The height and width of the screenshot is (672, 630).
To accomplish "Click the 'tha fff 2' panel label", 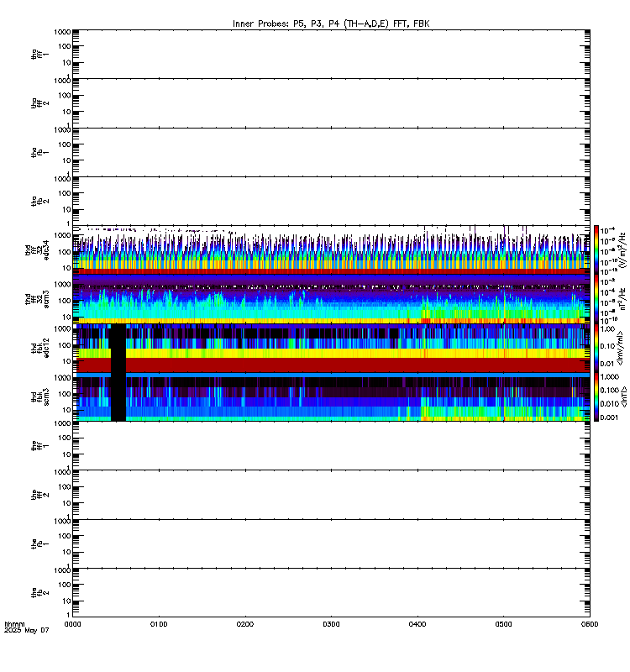I will tap(39, 103).
